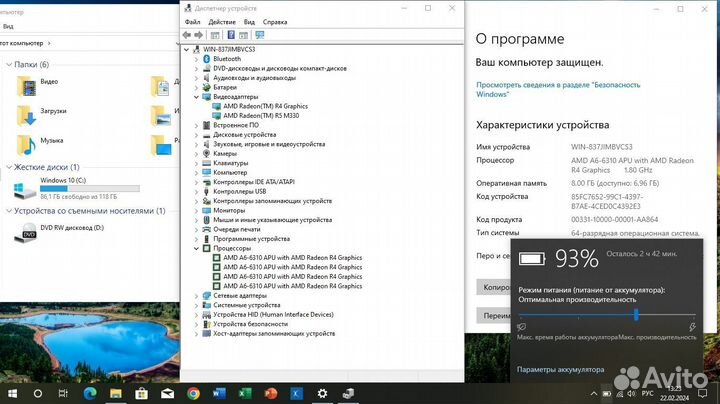Select the Камеры category icon
This screenshot has width=720, height=404.
click(x=206, y=153)
